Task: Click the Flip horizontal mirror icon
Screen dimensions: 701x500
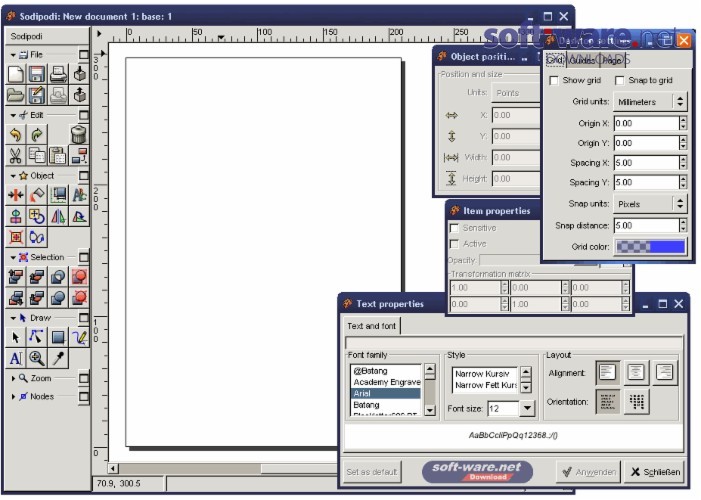Action: pyautogui.click(x=58, y=216)
